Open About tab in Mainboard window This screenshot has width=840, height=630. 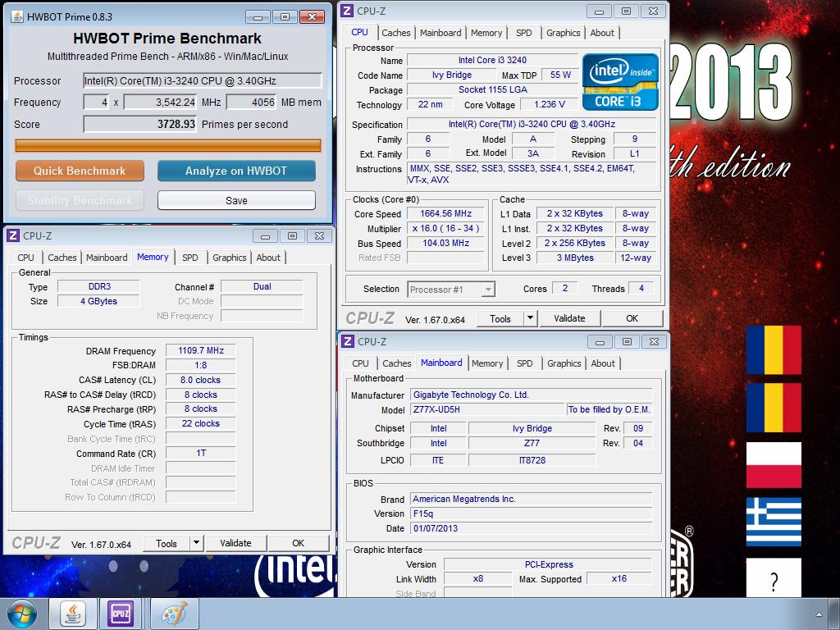603,363
